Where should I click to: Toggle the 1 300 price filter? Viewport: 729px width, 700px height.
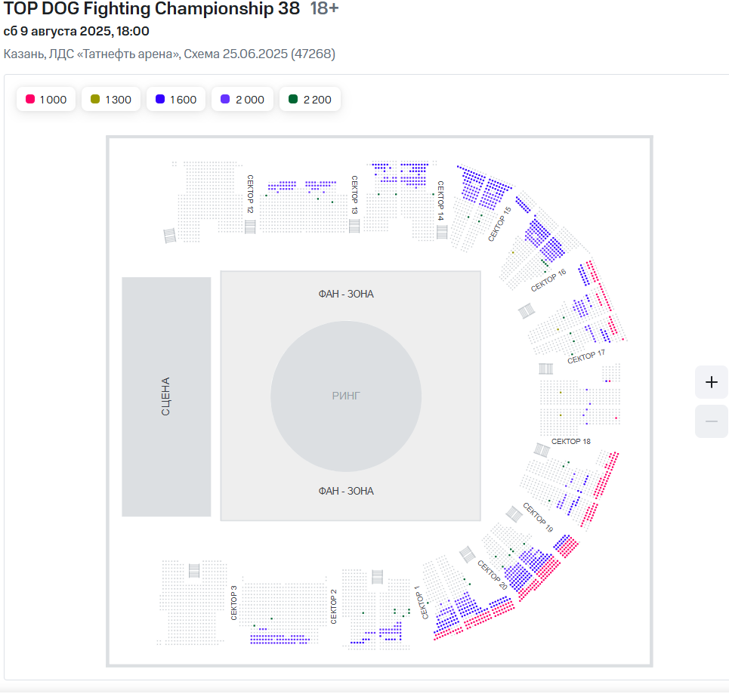tap(111, 100)
